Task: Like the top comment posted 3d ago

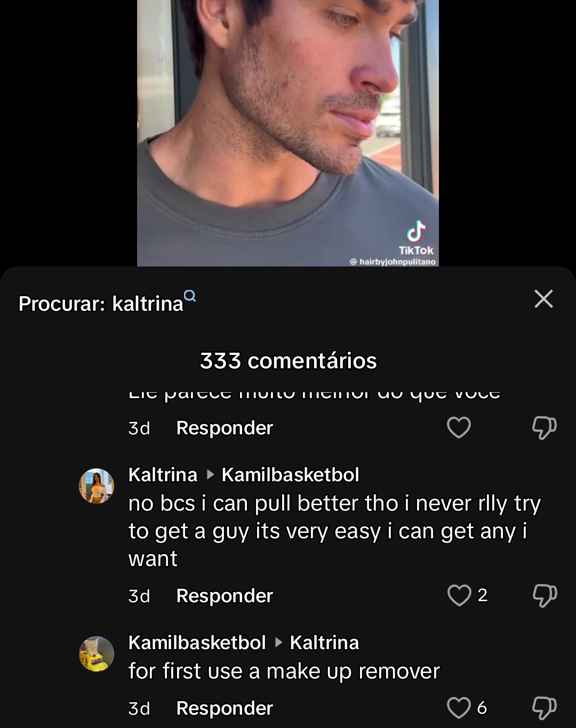Action: 459,427
